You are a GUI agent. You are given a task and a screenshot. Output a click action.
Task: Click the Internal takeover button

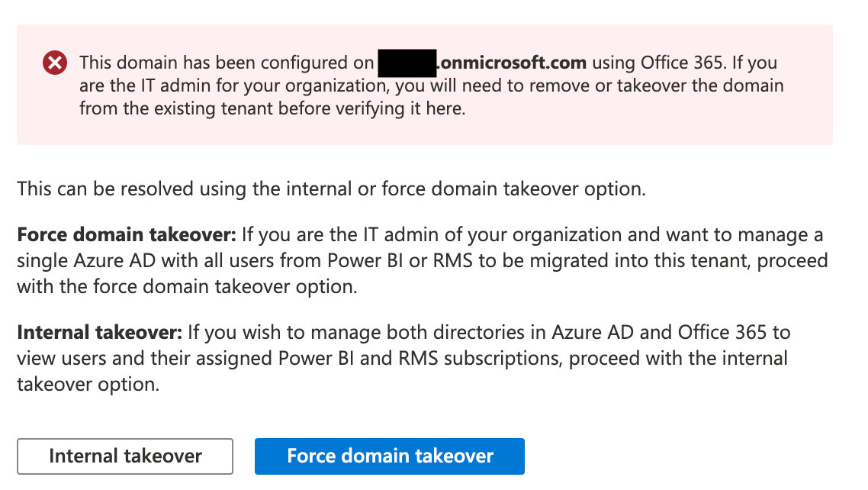coord(125,456)
